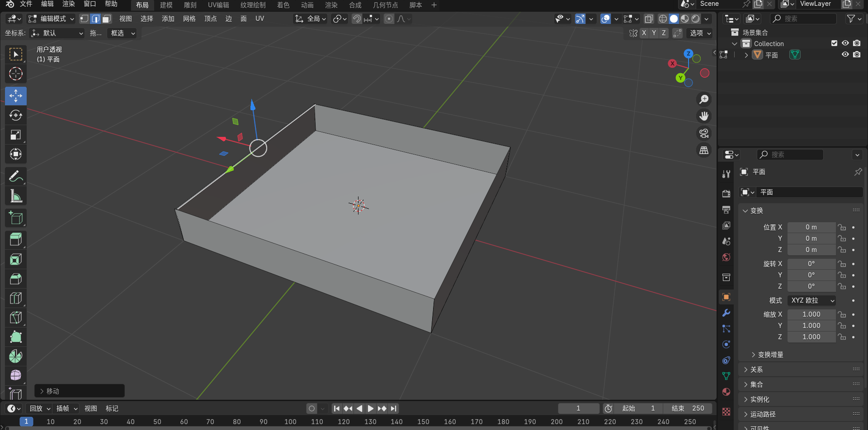The width and height of the screenshot is (868, 430).
Task: Open the Object Data mesh tab
Action: point(726,376)
